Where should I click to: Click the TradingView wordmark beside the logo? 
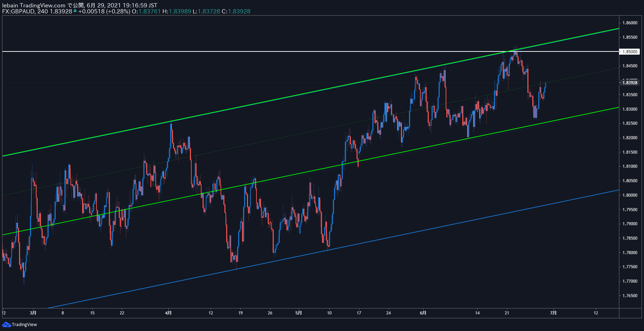[24, 325]
